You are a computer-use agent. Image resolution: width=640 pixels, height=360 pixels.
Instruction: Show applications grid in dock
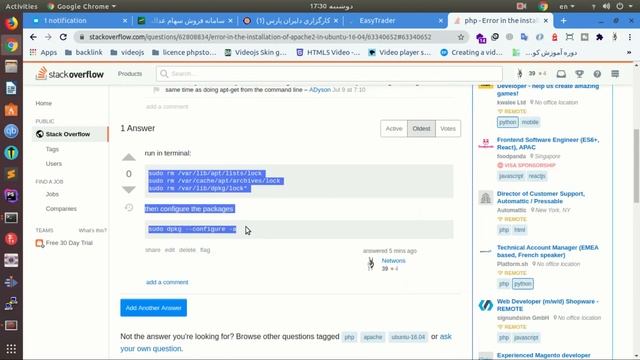click(11, 349)
